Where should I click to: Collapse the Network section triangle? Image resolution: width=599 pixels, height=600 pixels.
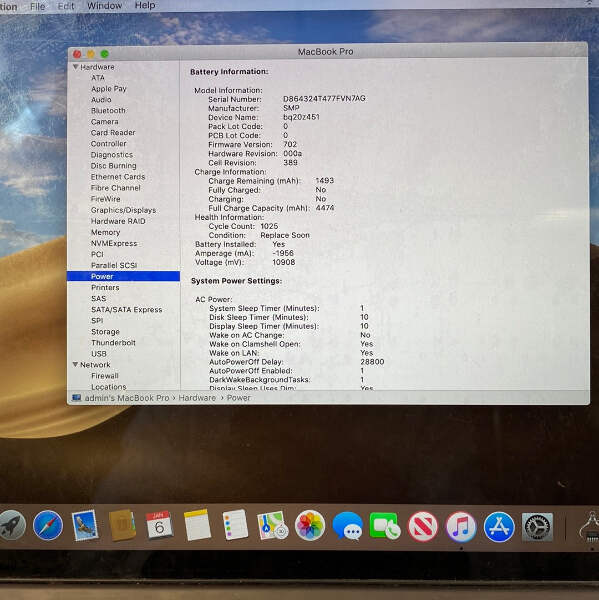[x=75, y=364]
